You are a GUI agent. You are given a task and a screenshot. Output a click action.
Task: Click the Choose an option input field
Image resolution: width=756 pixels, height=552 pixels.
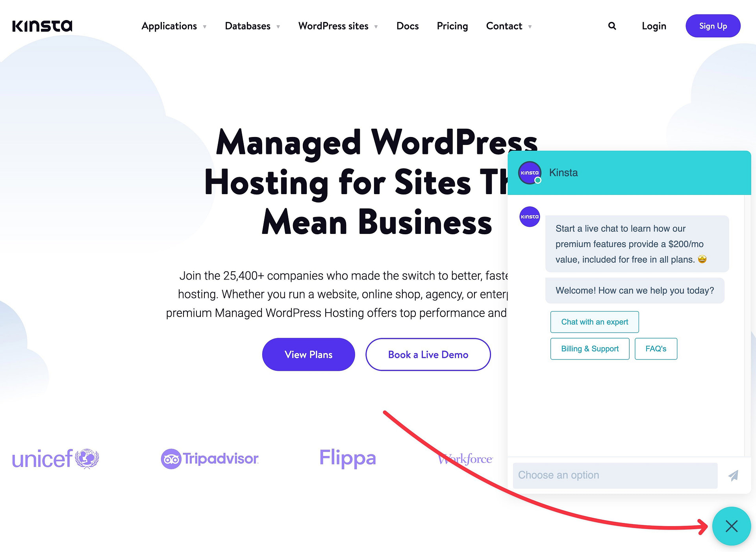(x=615, y=475)
